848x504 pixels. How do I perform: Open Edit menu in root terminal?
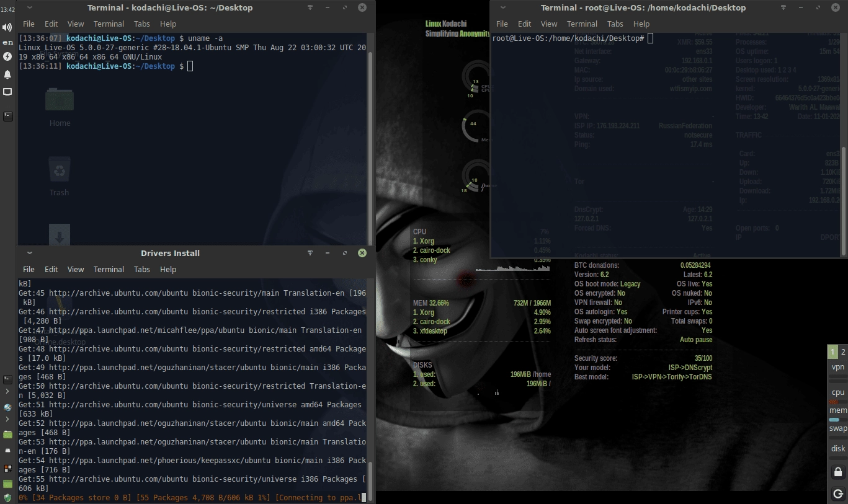tap(524, 24)
